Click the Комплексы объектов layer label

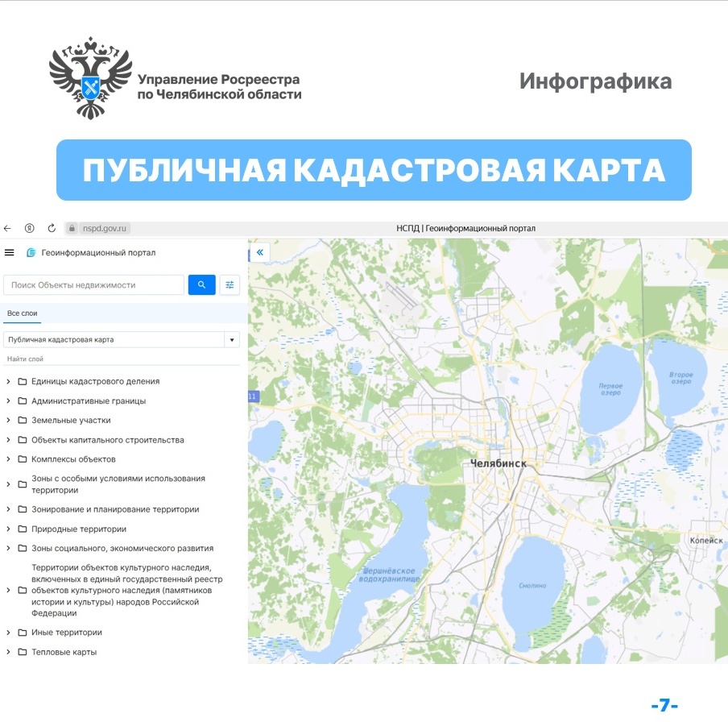coord(73,459)
